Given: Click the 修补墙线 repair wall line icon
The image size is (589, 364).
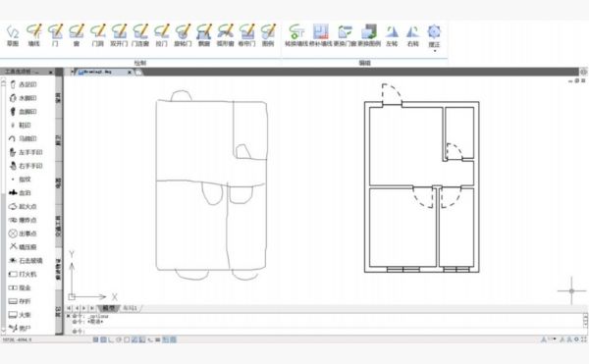Looking at the screenshot, I should coord(321,35).
